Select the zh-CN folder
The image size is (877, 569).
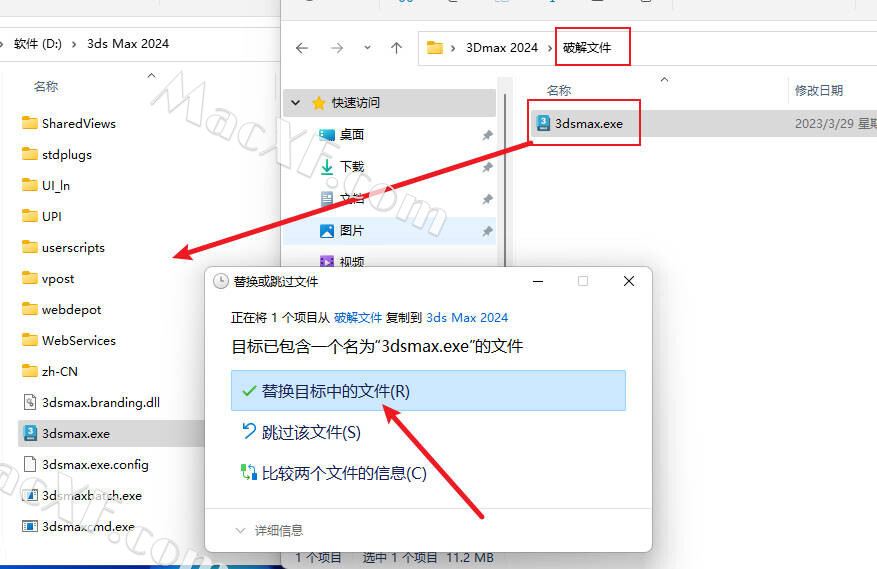coord(49,371)
